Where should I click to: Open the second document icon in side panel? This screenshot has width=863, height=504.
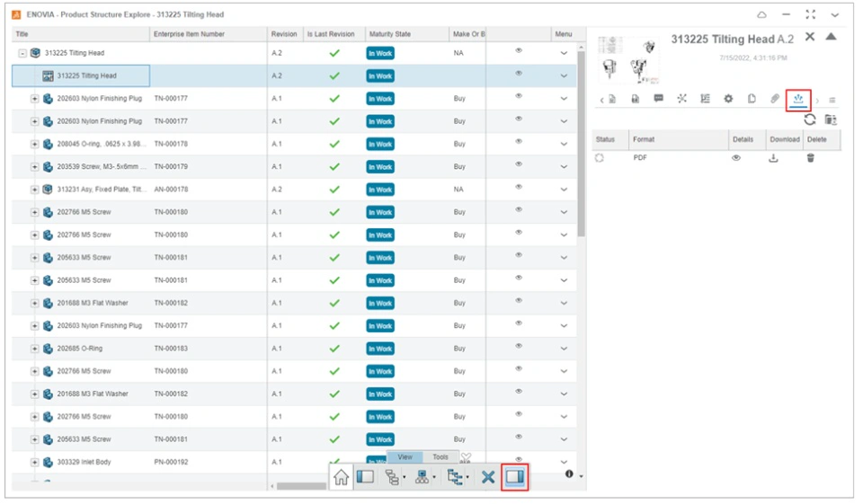click(636, 99)
